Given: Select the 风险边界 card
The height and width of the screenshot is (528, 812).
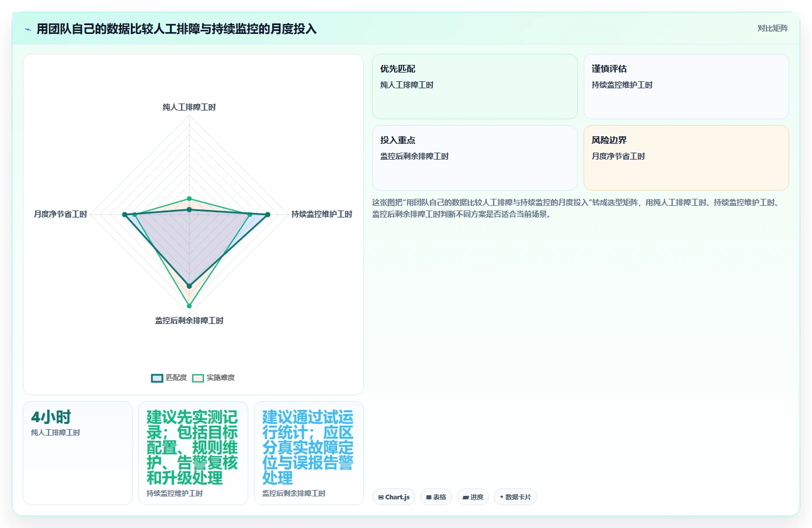Looking at the screenshot, I should click(686, 158).
